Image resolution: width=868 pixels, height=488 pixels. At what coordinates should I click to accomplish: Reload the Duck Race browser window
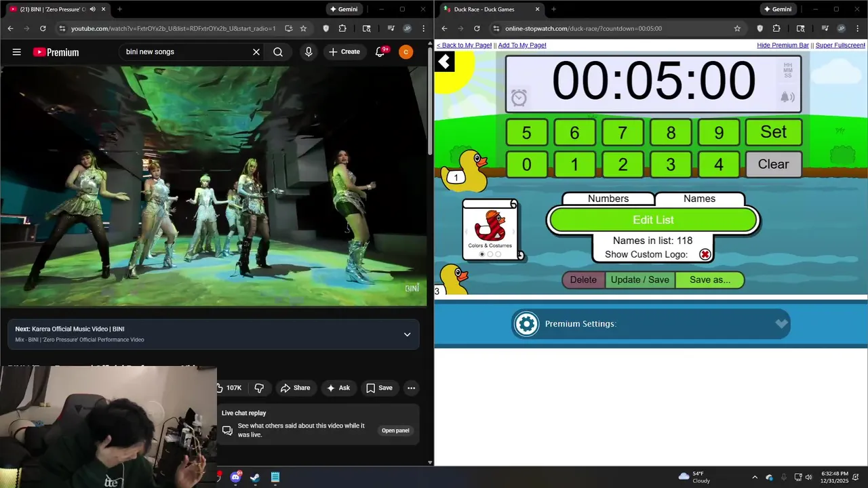[x=477, y=28]
